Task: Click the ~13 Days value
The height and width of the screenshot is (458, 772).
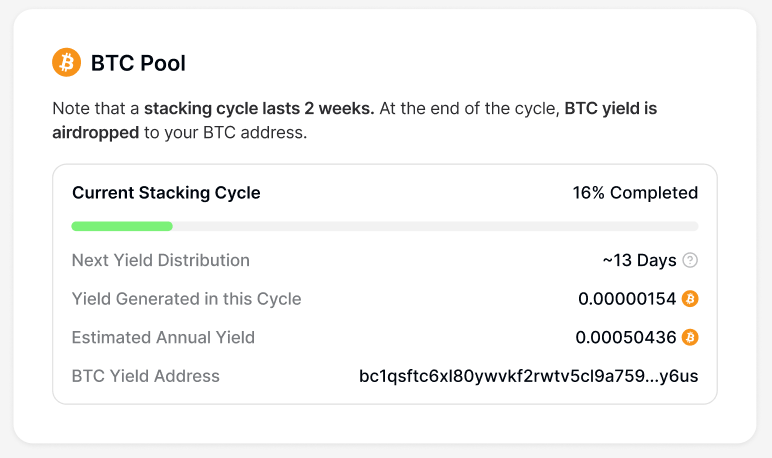Action: click(639, 260)
